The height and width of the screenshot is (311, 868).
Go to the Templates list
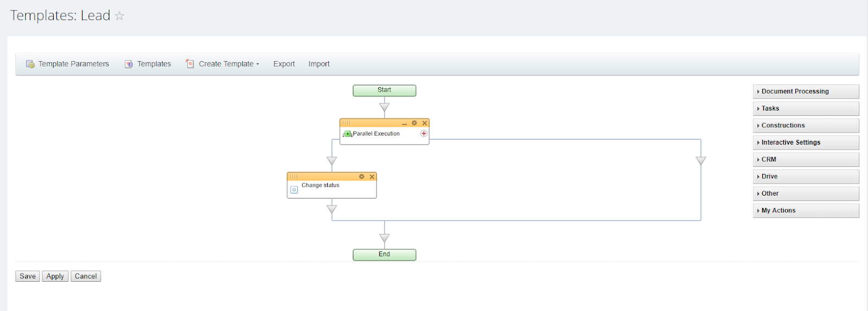point(148,64)
